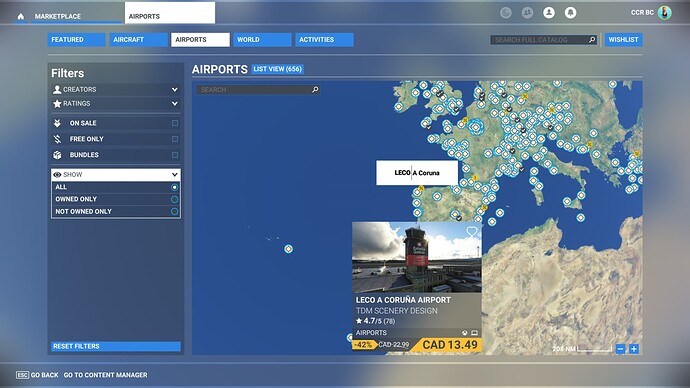Switch to List View (656)
Viewport: 690px width, 388px height.
278,69
